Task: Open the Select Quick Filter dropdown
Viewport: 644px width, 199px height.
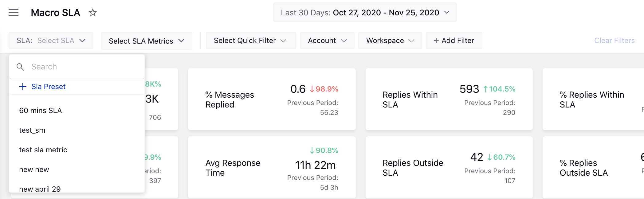Action: [251, 41]
